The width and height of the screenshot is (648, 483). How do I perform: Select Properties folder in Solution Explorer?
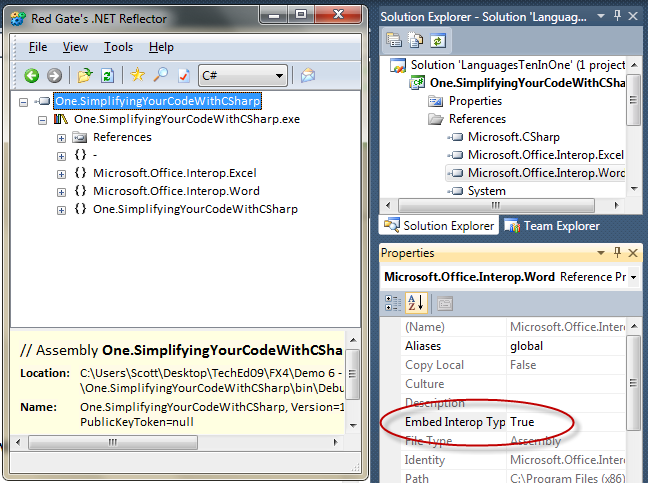click(475, 101)
